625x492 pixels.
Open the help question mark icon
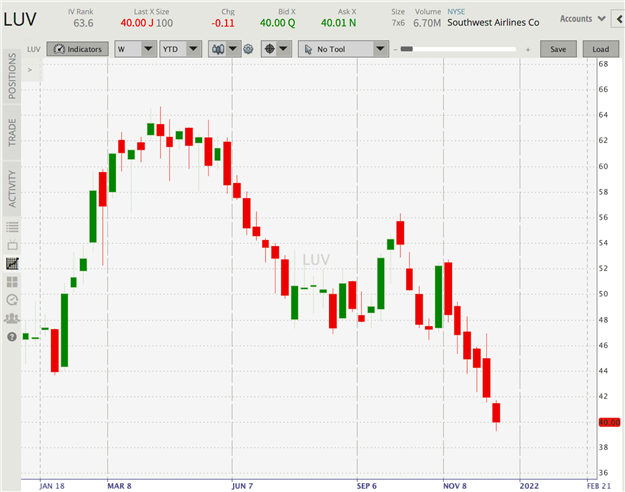12,337
